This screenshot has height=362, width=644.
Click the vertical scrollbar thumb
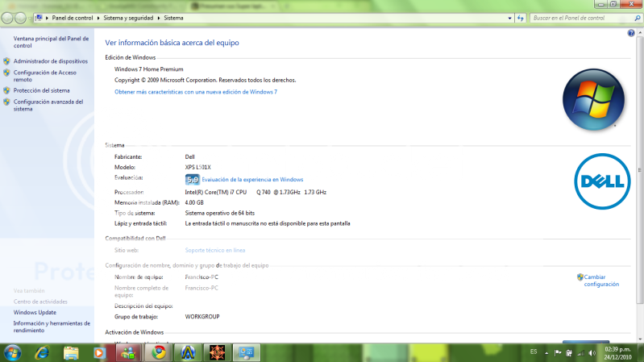(x=640, y=170)
